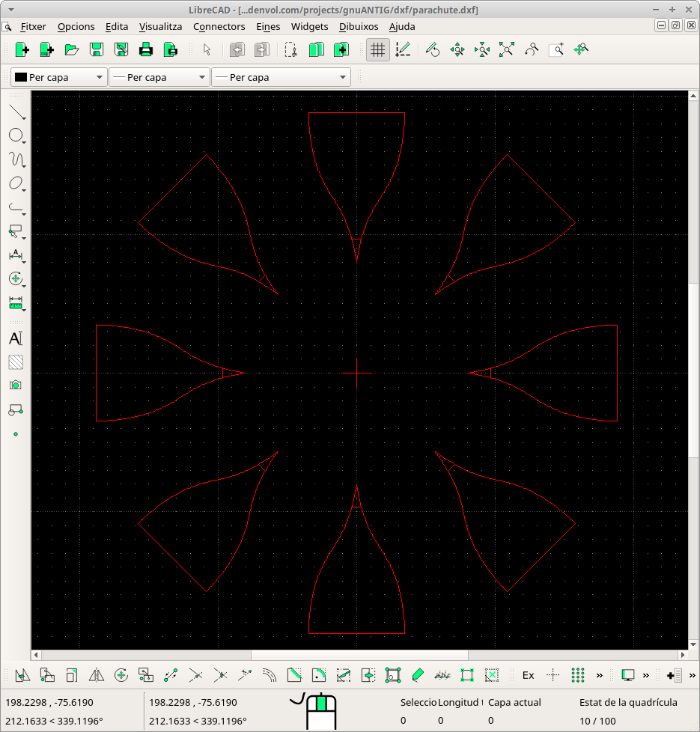Open the Ajuda menu

[402, 27]
